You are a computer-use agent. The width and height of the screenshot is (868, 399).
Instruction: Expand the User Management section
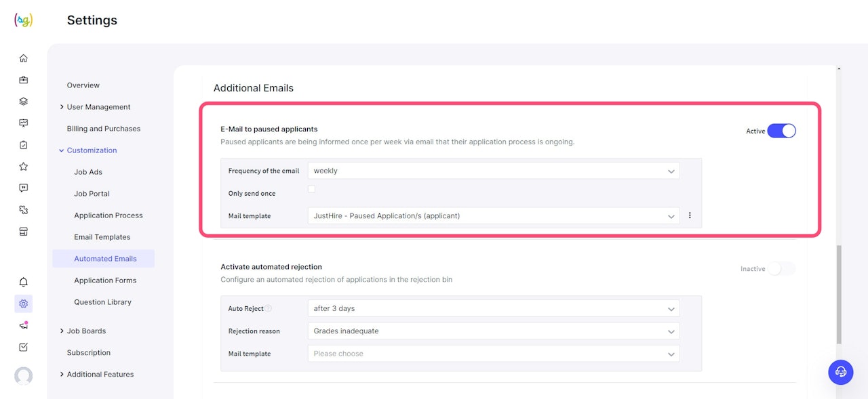(98, 107)
